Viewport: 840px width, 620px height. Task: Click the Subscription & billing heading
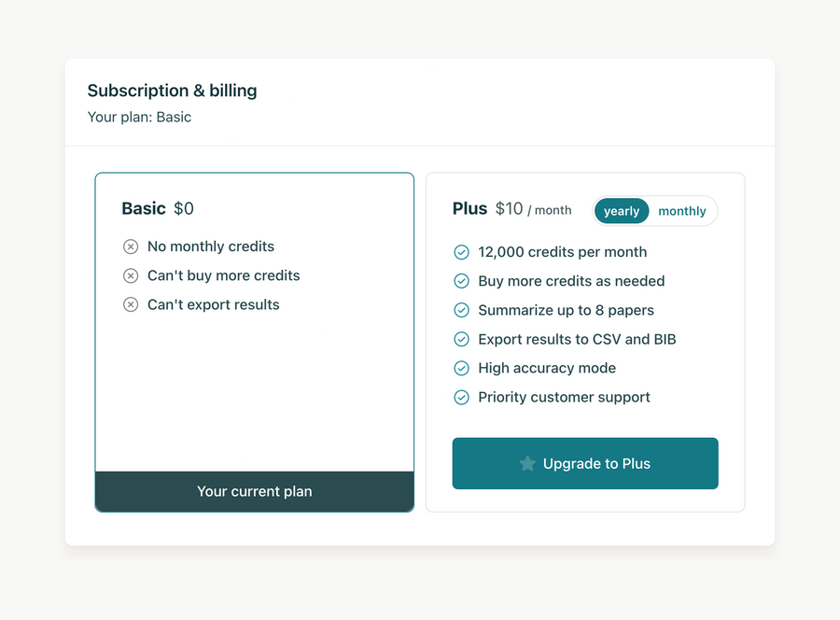(x=172, y=91)
